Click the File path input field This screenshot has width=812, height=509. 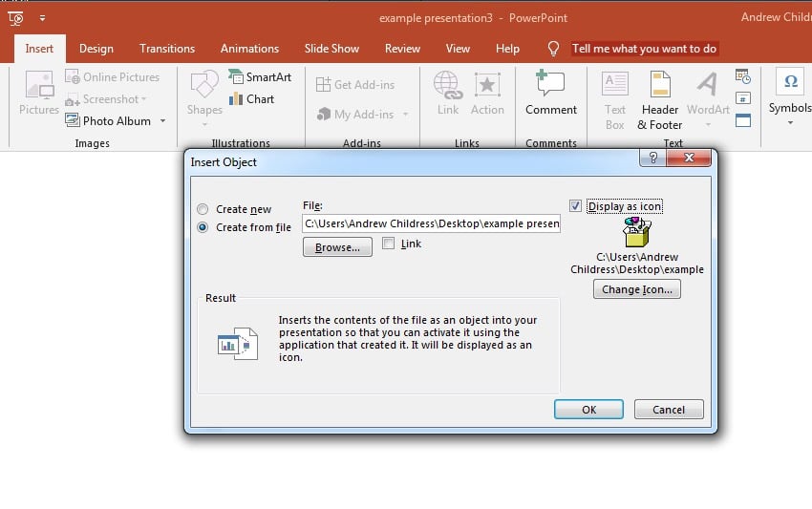(x=431, y=223)
